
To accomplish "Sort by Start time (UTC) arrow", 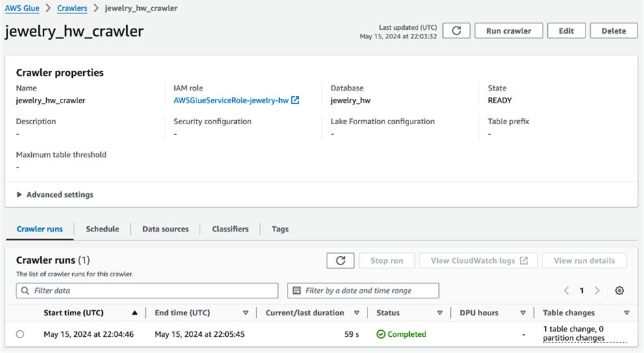I will point(135,313).
